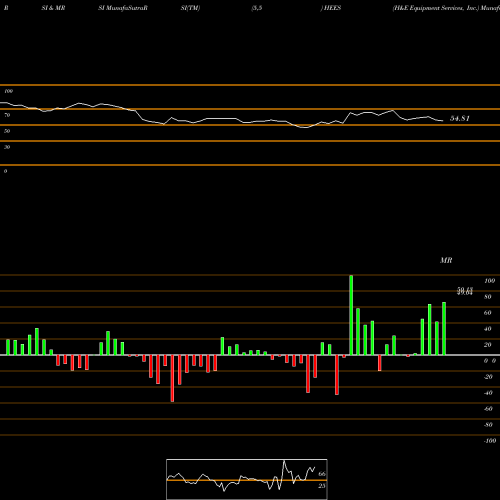Click the 'H&E Equipment Services, Inc.' title

[x=436, y=8]
